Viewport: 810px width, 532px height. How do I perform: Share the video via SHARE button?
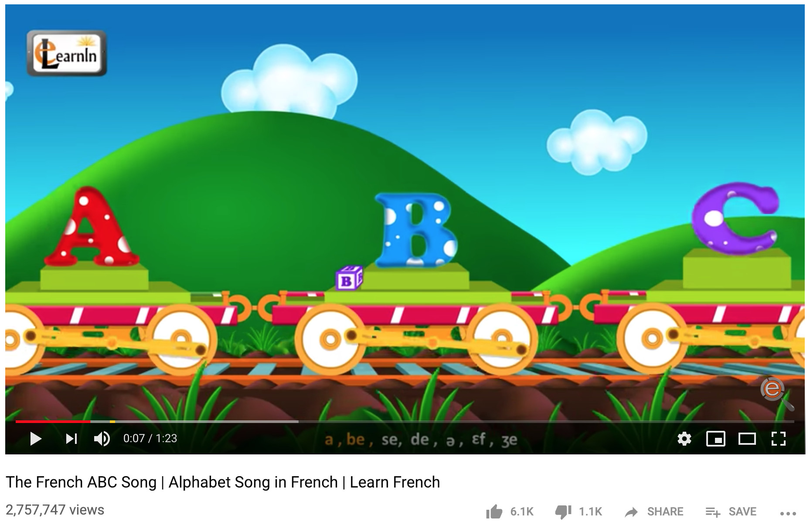pyautogui.click(x=654, y=512)
